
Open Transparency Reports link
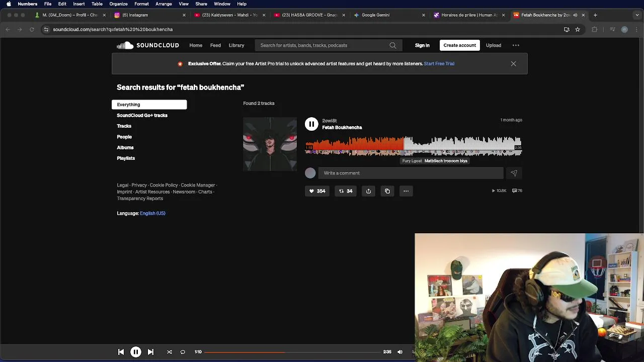pos(140,199)
